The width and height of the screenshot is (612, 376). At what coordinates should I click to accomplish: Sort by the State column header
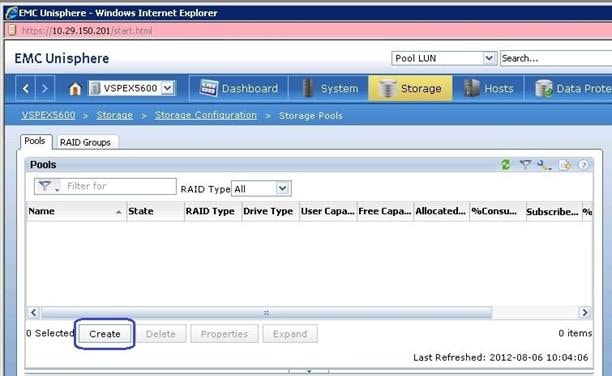click(x=155, y=211)
